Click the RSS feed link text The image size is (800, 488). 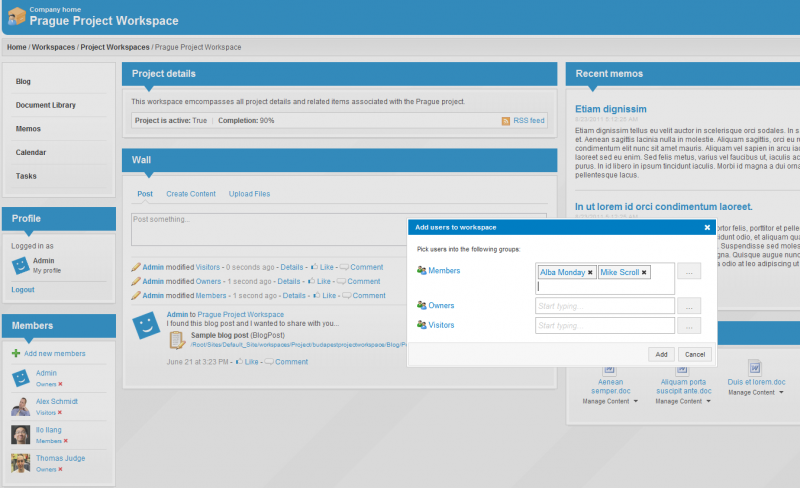pyautogui.click(x=529, y=120)
